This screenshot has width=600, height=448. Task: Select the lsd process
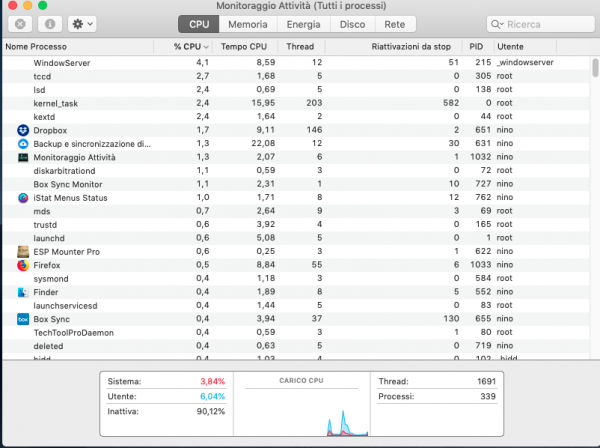296,90
